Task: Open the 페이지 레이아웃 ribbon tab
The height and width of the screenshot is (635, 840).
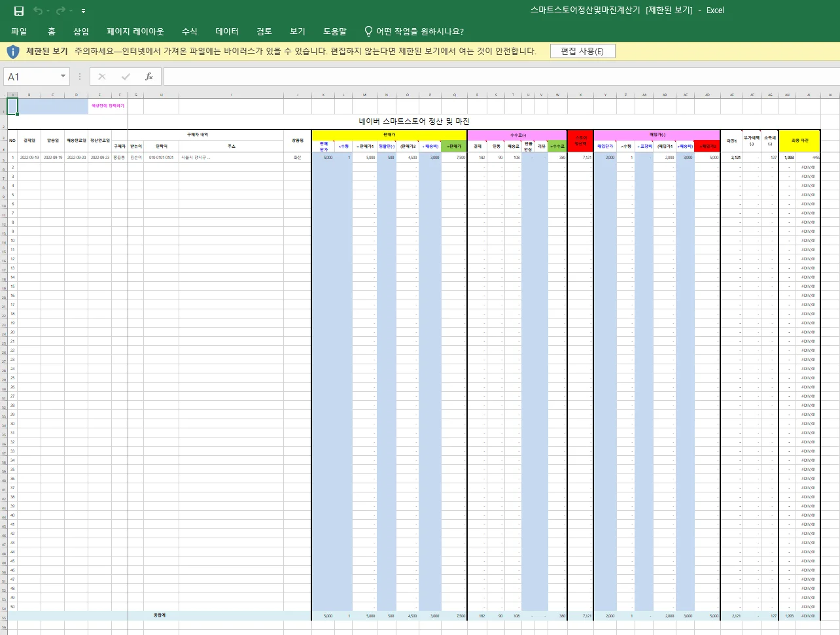Action: [x=135, y=31]
